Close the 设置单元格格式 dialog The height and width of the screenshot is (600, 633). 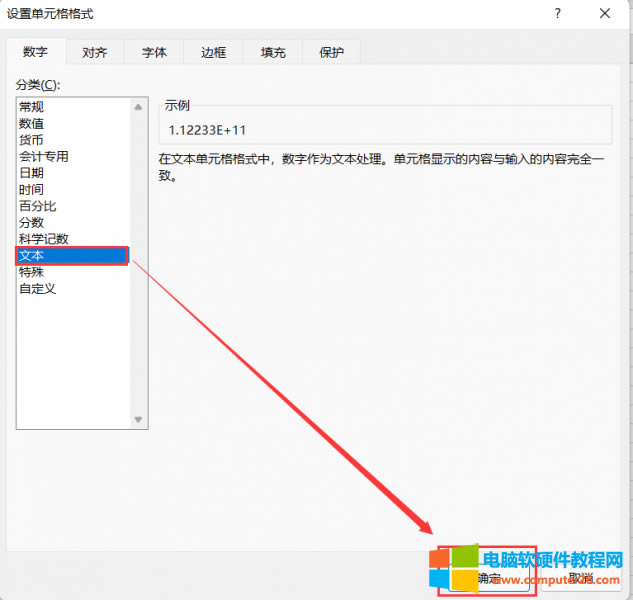(x=605, y=14)
